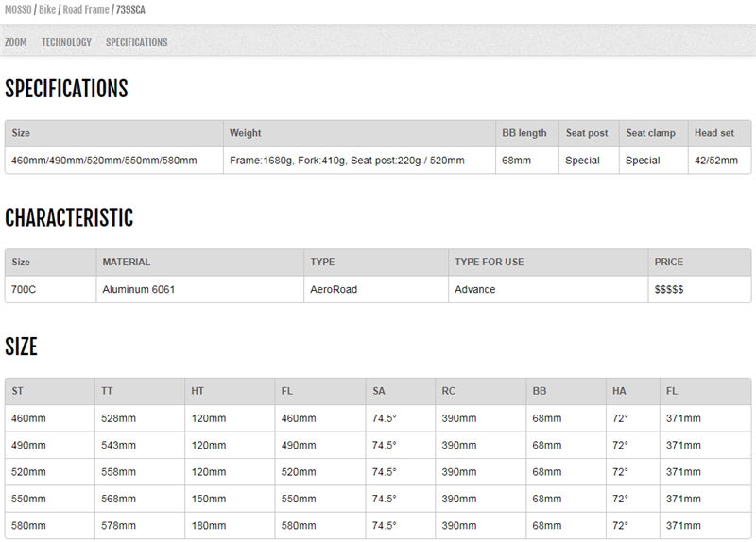Click the 739SCA breadcrumb item
Screen dimensions: 756x542
pos(130,9)
